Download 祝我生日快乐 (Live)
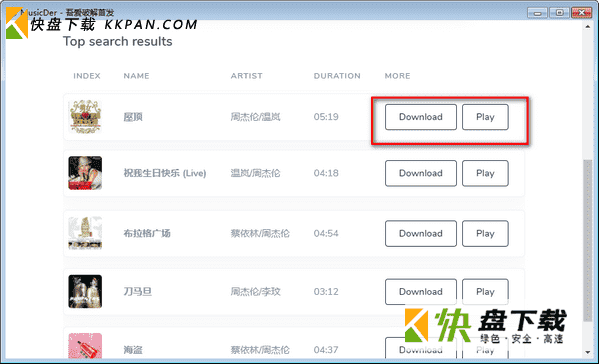This screenshot has height=364, width=599. (x=421, y=173)
